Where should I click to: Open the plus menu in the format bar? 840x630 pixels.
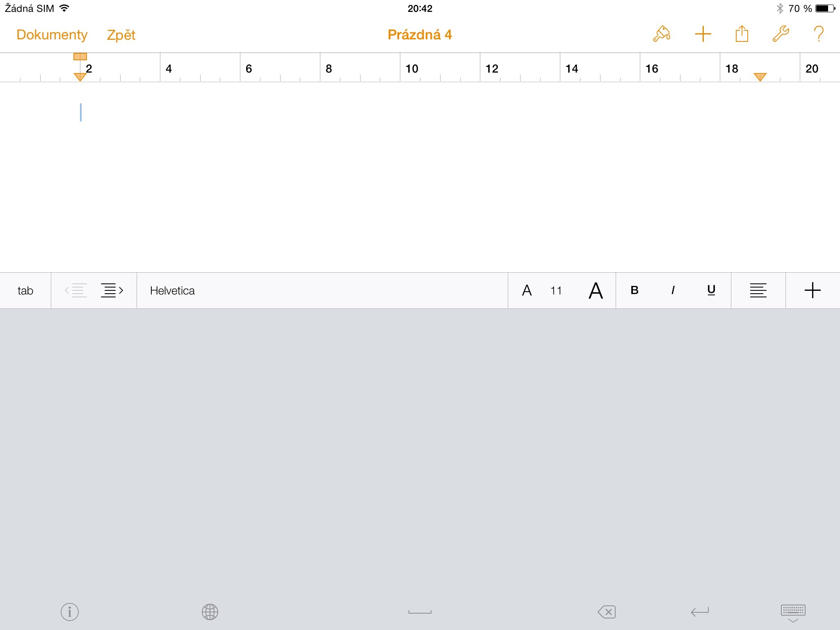813,290
